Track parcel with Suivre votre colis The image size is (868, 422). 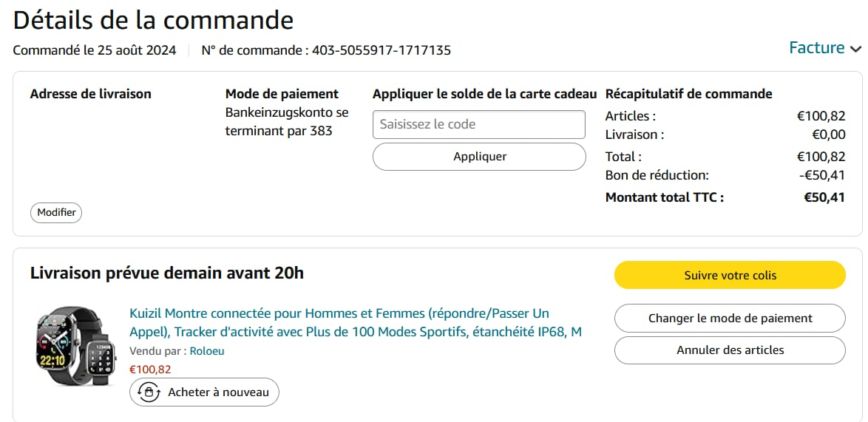tap(730, 275)
